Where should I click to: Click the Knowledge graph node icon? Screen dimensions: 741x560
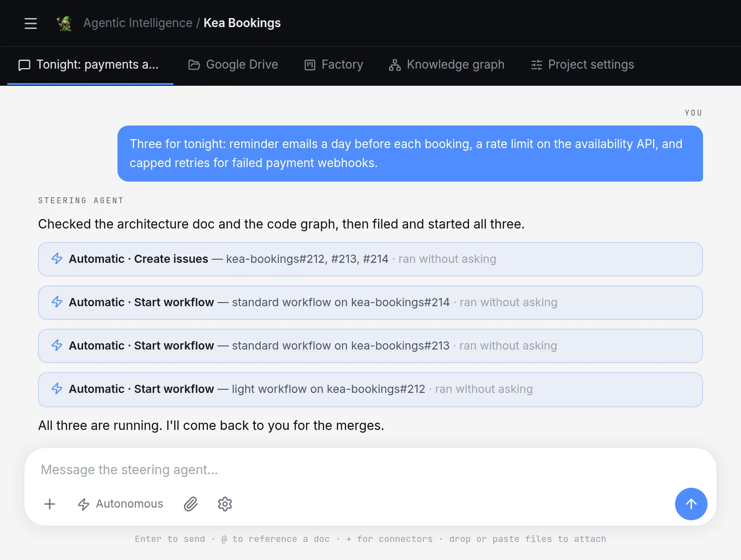[x=395, y=65]
